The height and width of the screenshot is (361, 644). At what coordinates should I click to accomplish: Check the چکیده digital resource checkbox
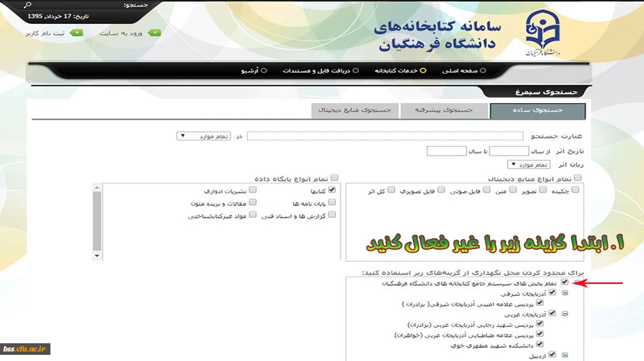point(542,190)
